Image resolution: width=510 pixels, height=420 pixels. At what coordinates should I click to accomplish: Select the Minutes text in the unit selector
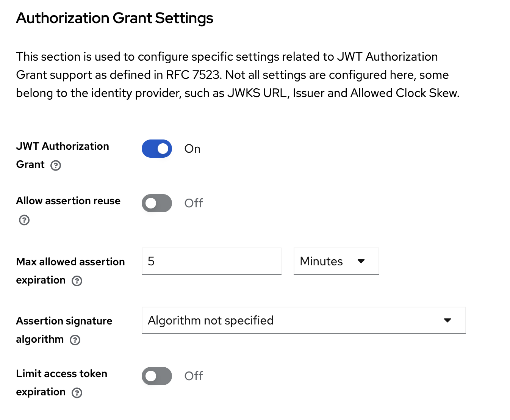point(321,261)
